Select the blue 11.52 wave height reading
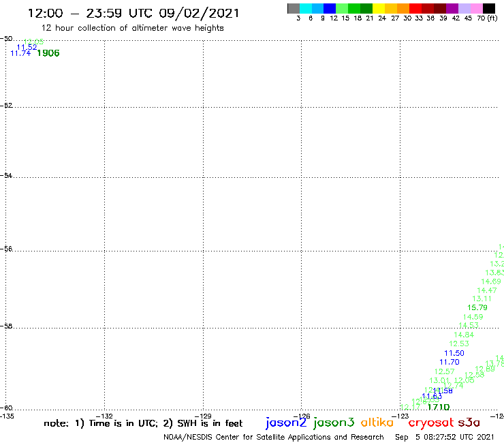 (27, 47)
